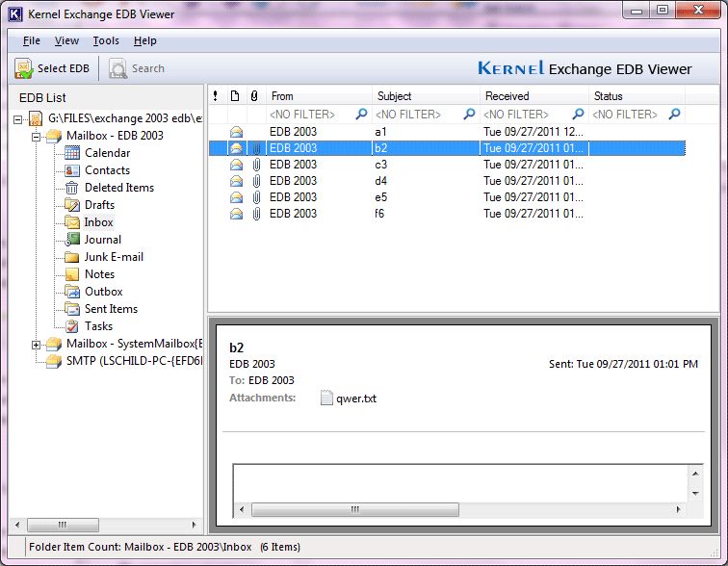Click the SMTP mailbox folder icon
Viewport: 728px width, 566px height.
point(54,361)
